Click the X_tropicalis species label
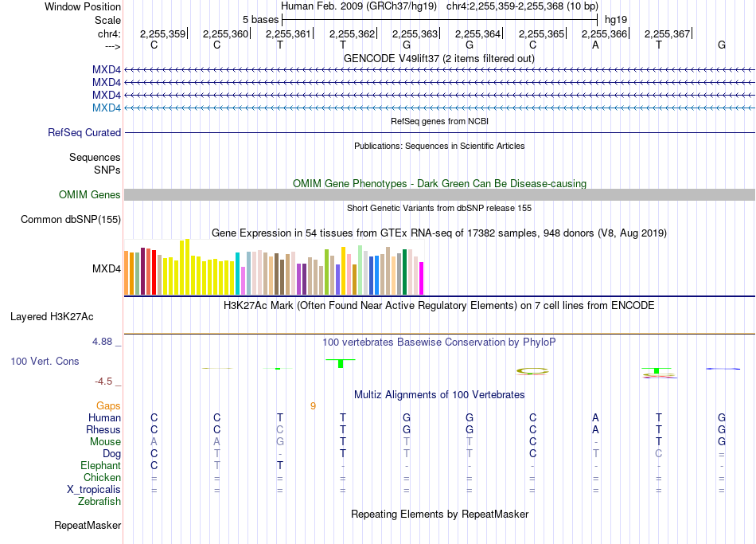Image resolution: width=756 pixels, height=544 pixels. coord(94,490)
